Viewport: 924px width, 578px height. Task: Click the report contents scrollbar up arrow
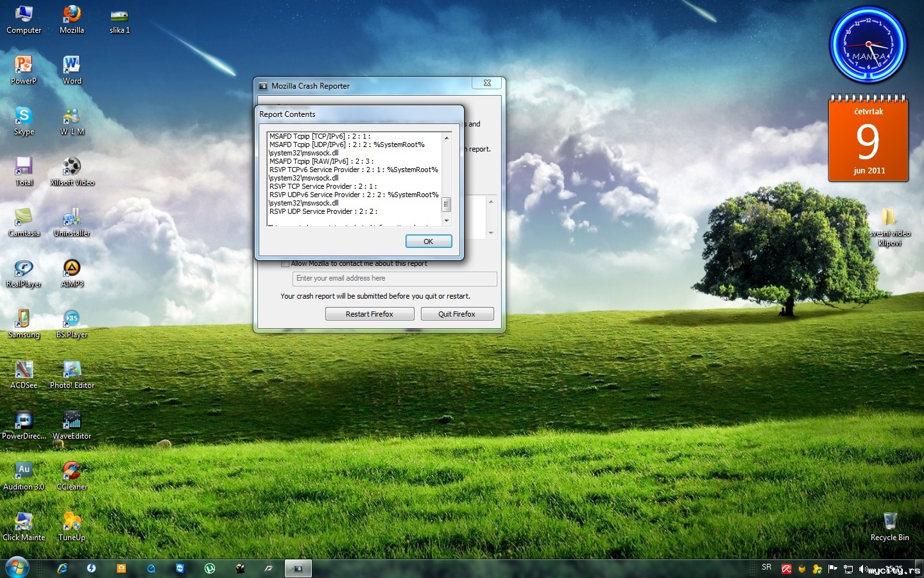[x=447, y=137]
